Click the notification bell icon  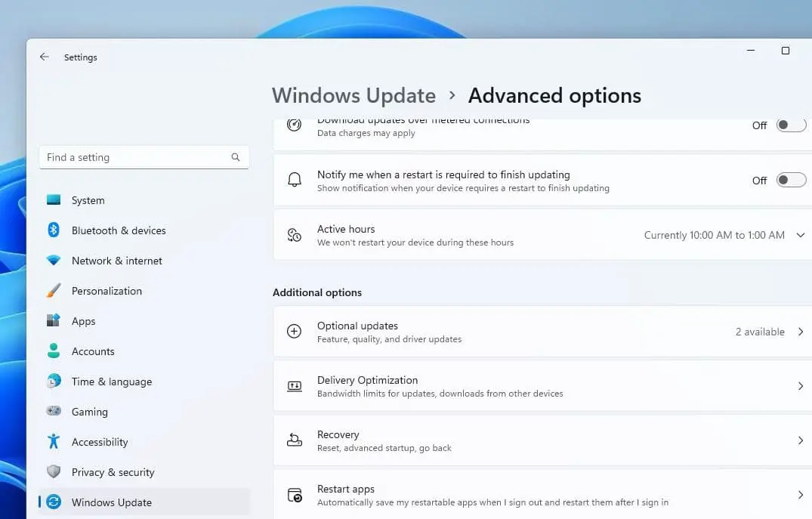point(294,180)
